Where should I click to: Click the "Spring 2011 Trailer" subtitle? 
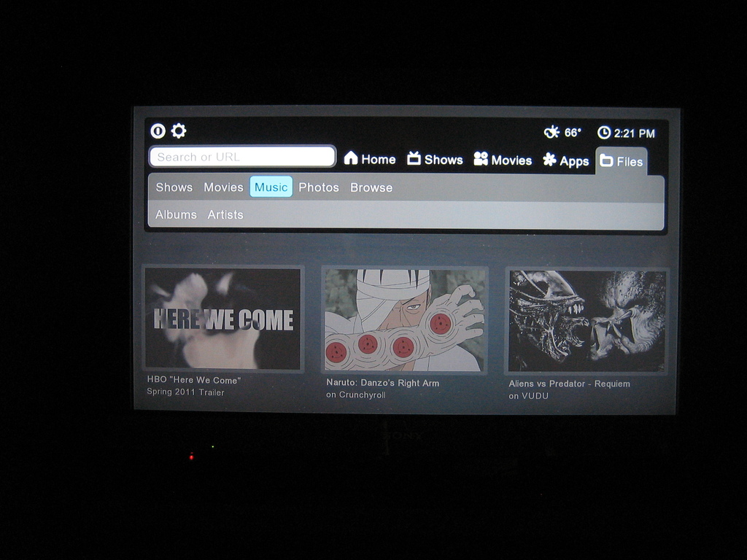[185, 392]
